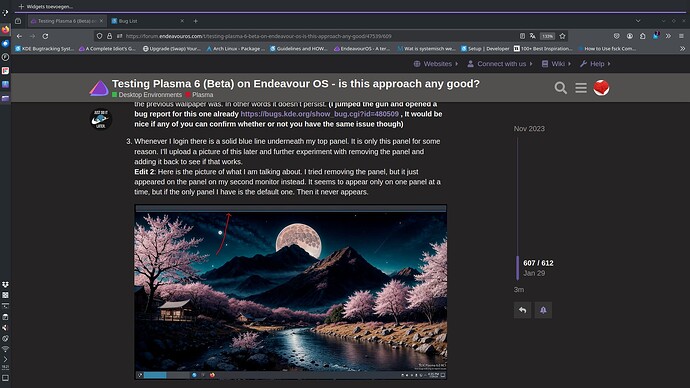Expand the Connect with us dropdown
Image resolution: width=690 pixels, height=388 pixels.
(x=499, y=64)
